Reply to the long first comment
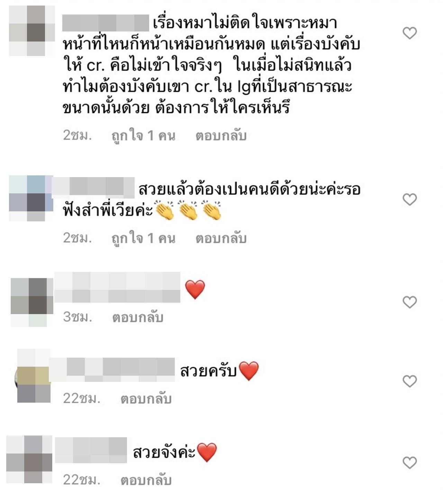The image size is (443, 504). point(221,136)
